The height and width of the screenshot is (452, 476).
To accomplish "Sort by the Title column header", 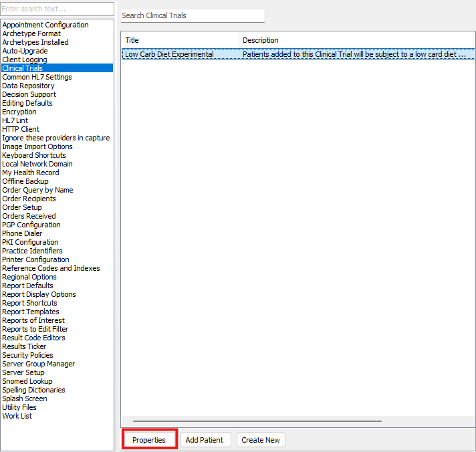I will pos(179,40).
